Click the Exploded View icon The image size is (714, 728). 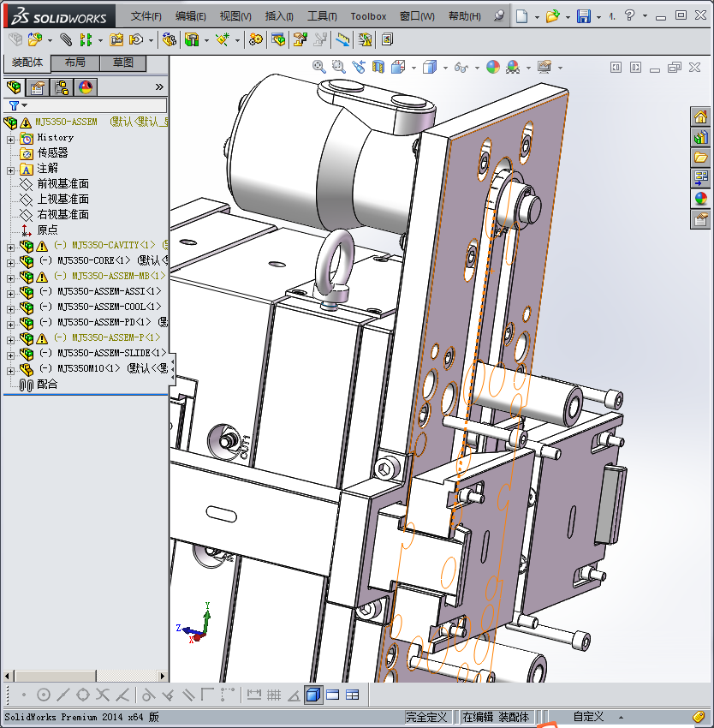click(300, 40)
